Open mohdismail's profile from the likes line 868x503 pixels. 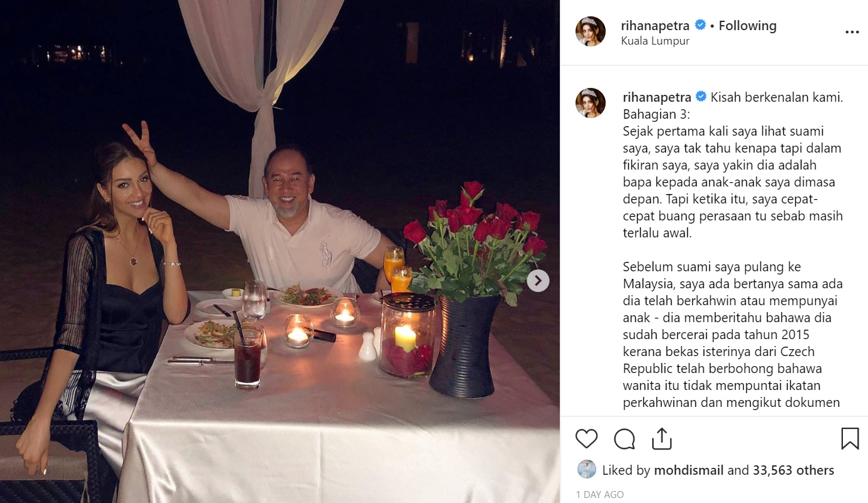[689, 470]
